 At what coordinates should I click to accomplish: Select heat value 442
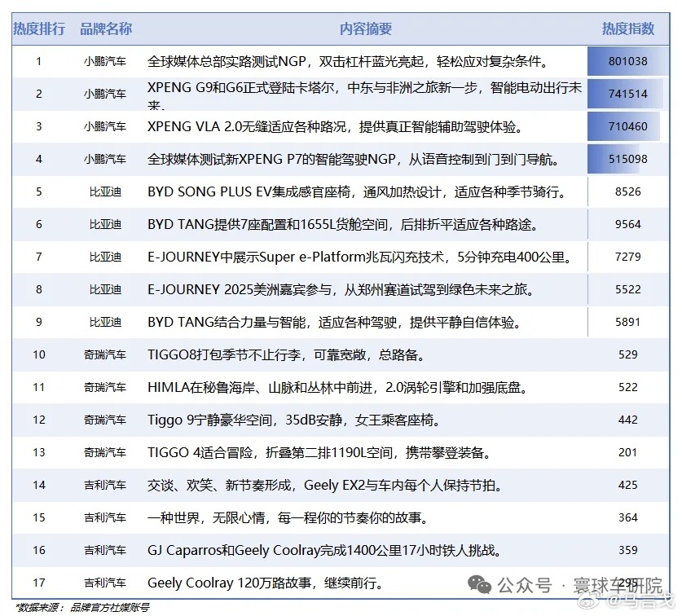click(x=628, y=420)
